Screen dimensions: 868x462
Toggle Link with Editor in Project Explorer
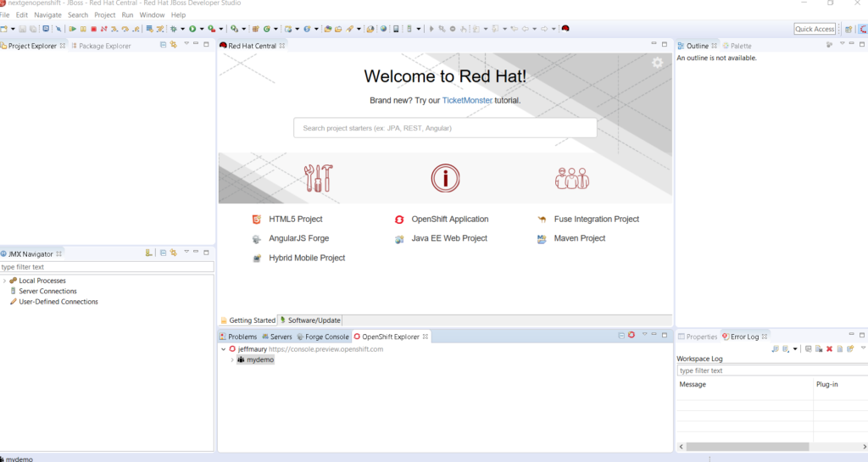click(173, 45)
